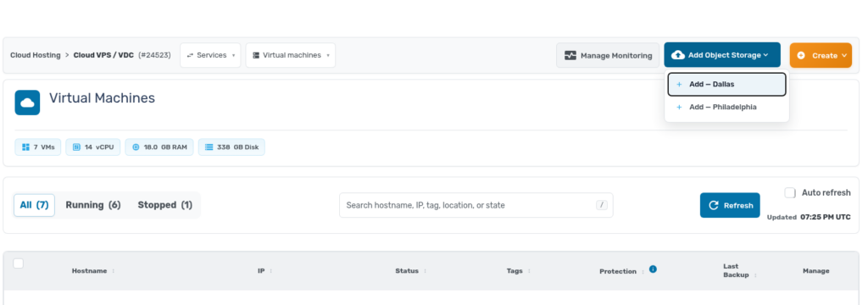Click the circular arrow icon on Refresh
Screen dimensions: 868x305
(714, 205)
